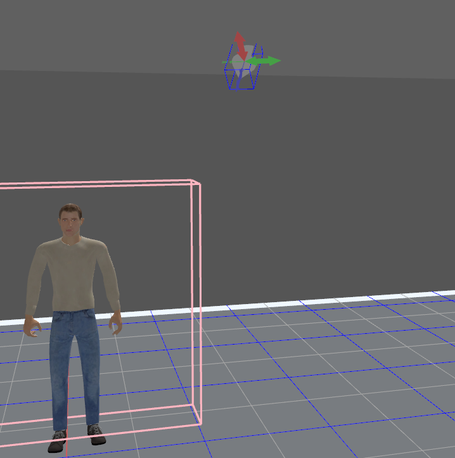Screen dimensions: 455x458
Task: Click the thin green line left of the gizmo
Action: (x=226, y=62)
